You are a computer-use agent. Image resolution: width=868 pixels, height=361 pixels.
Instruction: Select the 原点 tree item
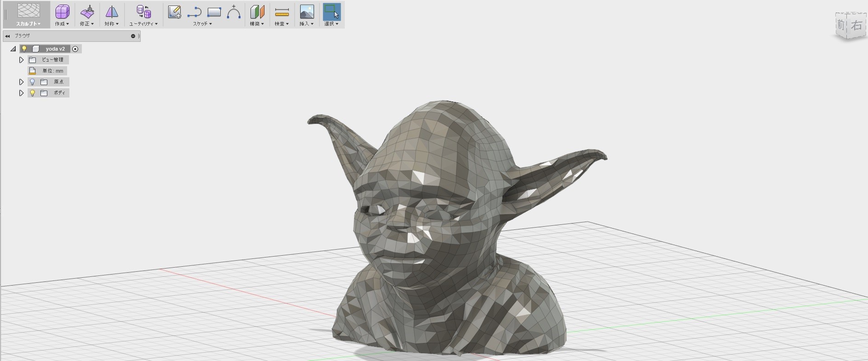coord(48,82)
